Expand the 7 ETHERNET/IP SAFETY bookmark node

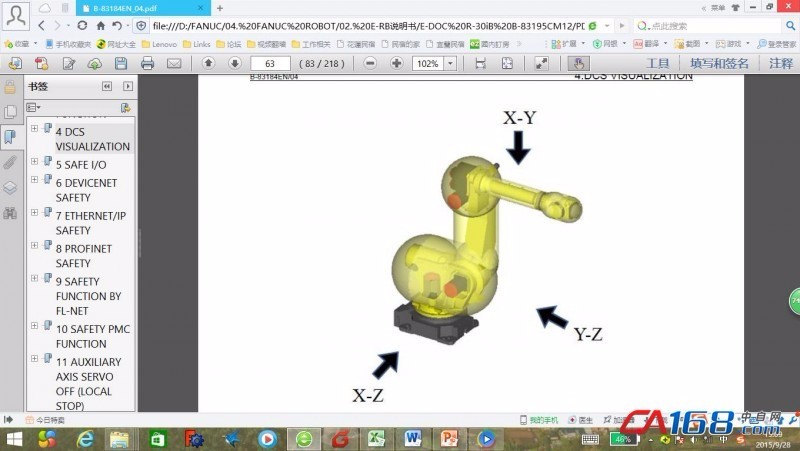point(35,212)
